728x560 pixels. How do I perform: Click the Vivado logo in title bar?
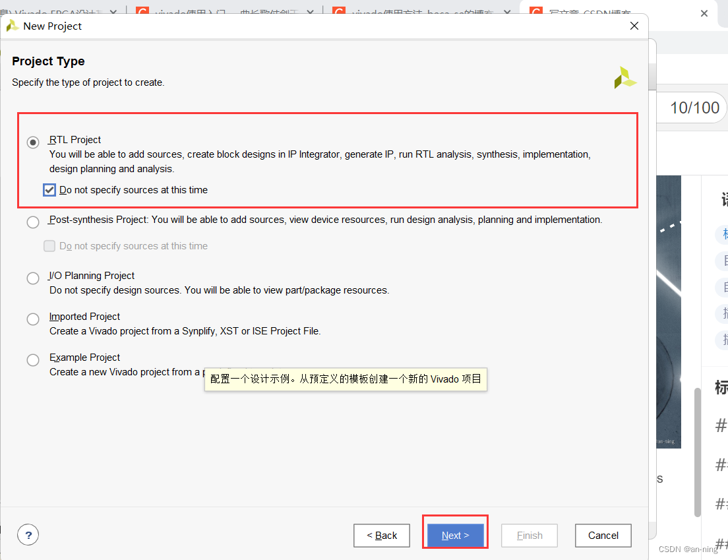click(13, 26)
